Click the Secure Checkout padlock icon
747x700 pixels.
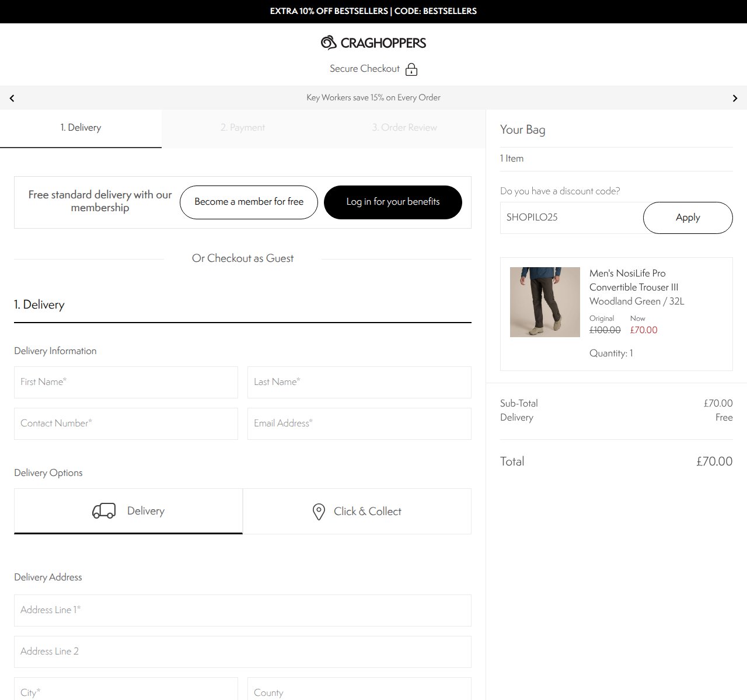click(x=411, y=69)
